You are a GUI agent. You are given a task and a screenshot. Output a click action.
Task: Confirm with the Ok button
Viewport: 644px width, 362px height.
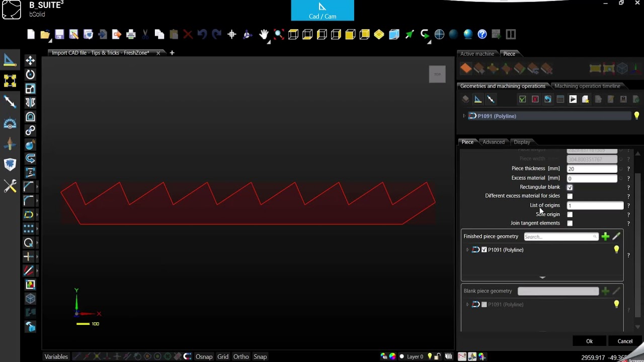click(589, 341)
